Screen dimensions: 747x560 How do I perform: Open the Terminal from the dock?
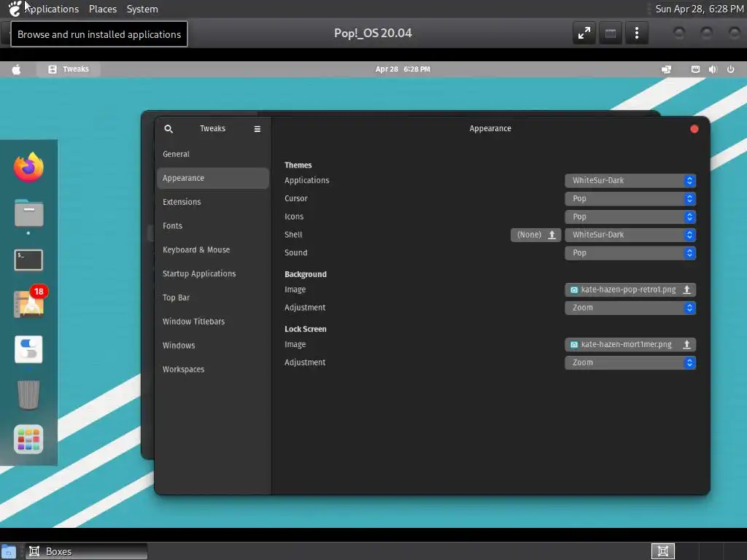tap(28, 260)
